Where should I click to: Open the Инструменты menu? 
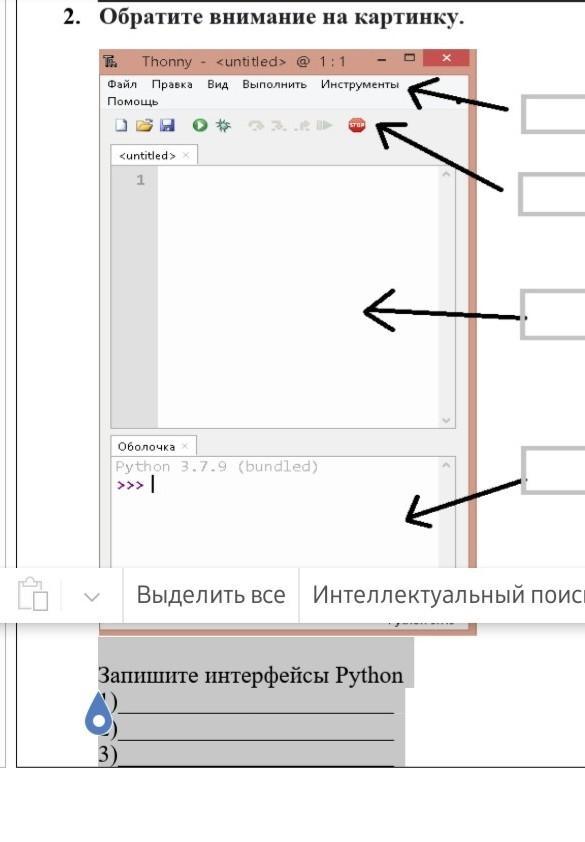(360, 84)
